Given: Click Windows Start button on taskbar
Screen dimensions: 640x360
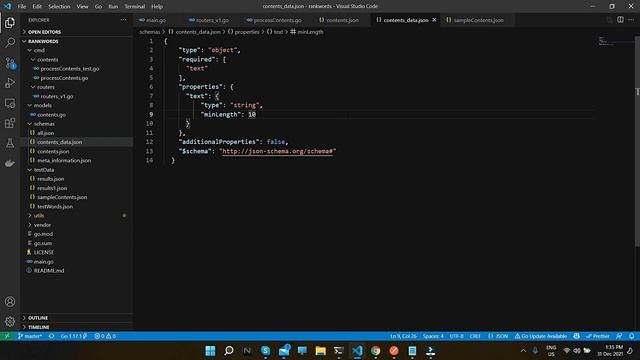Looking at the screenshot, I should 210,351.
